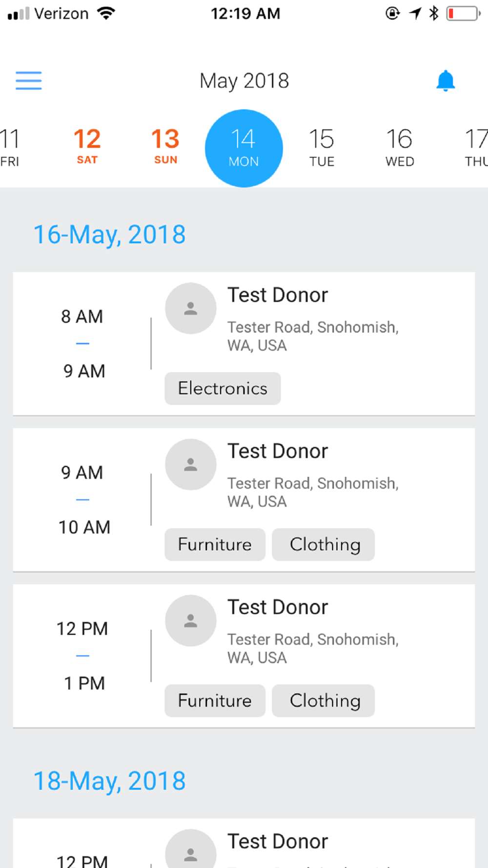Select Wednesday 16 in the date strip
Viewport: 488px width, 868px height.
pos(400,146)
